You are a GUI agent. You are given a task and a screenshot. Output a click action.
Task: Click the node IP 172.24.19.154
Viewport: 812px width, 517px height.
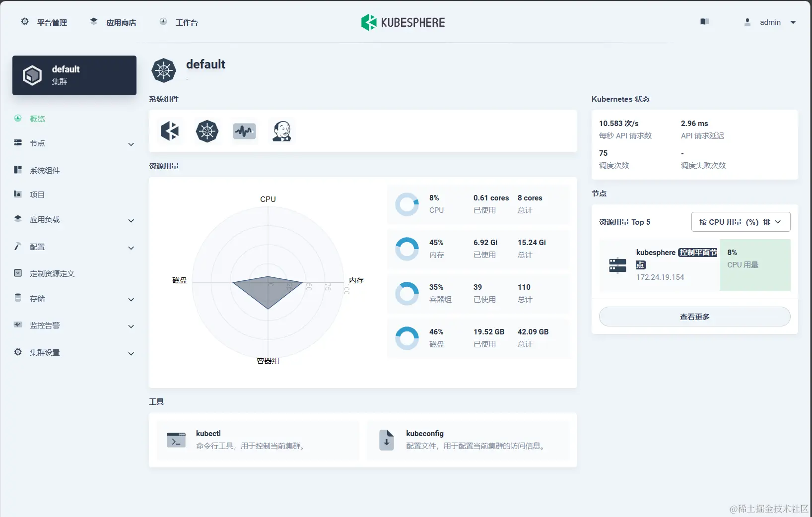pos(660,277)
